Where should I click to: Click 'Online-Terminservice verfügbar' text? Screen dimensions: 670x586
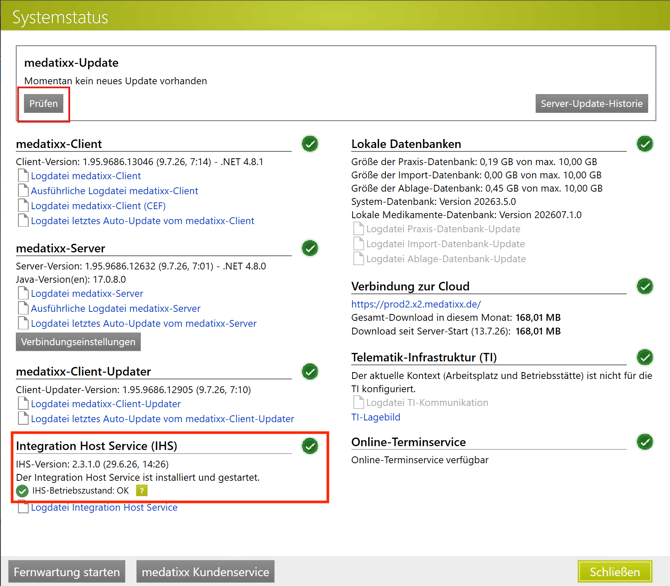[x=420, y=460]
